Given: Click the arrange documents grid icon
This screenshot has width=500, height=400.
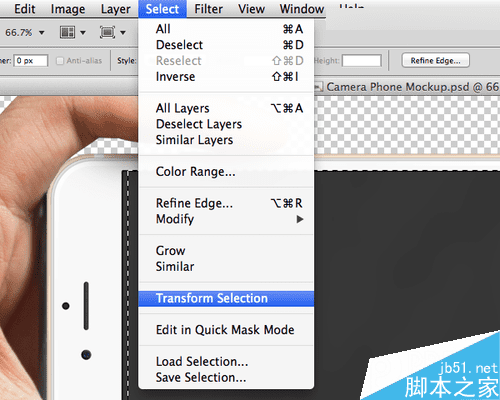Looking at the screenshot, I should point(67,32).
